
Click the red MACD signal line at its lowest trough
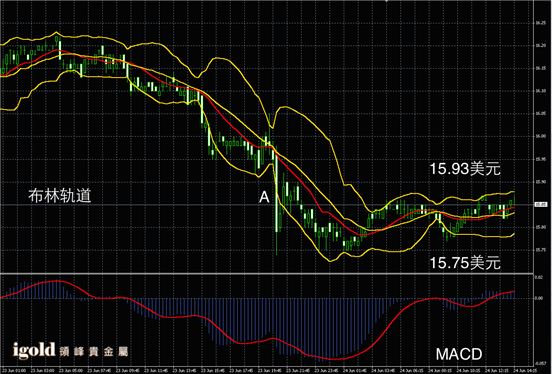333,359
